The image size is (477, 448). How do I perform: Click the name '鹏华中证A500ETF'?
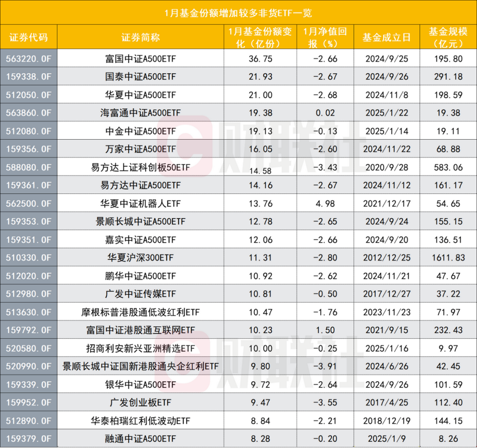coord(141,276)
